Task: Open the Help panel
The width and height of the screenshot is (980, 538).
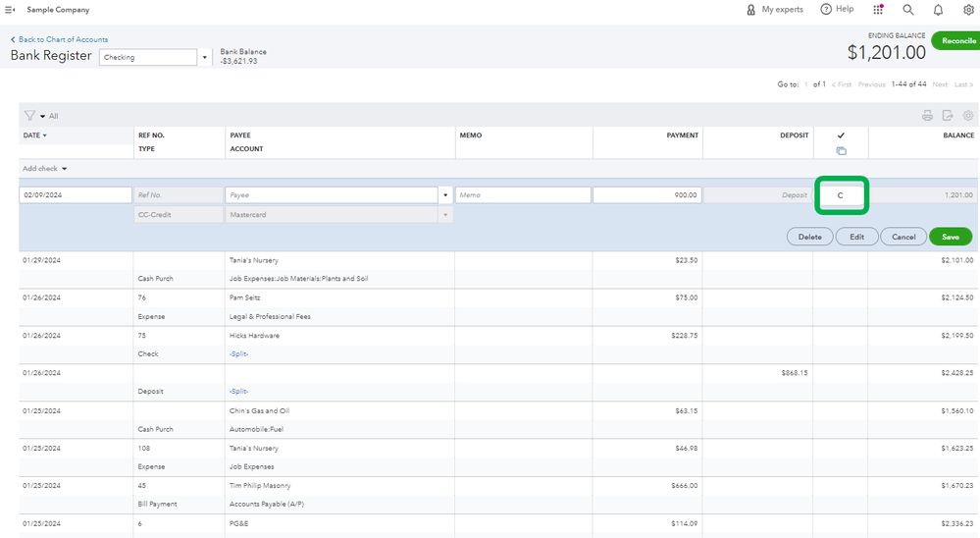Action: point(837,10)
